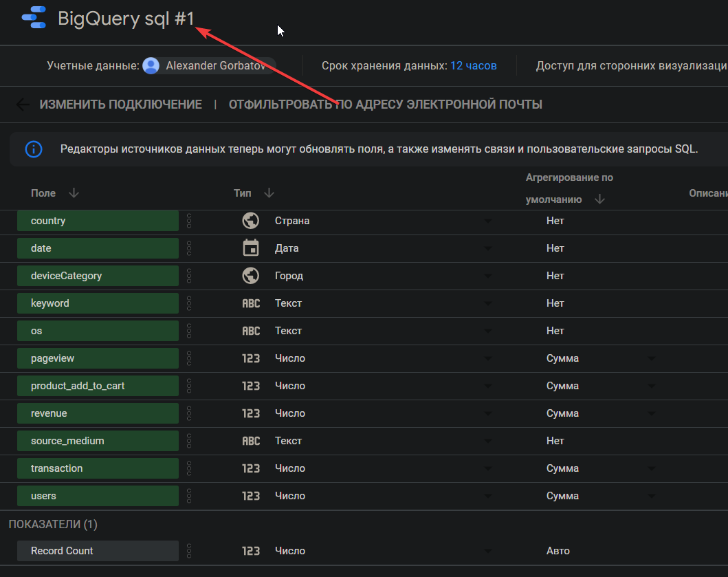Change data freshness 12 часов link
This screenshot has width=728, height=577.
click(x=473, y=66)
